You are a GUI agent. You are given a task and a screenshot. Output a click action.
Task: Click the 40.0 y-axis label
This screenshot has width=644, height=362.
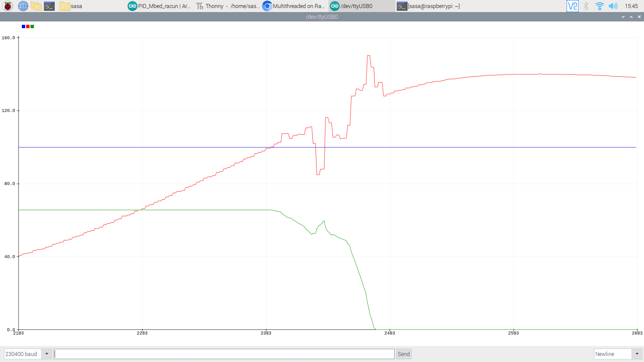(x=10, y=257)
